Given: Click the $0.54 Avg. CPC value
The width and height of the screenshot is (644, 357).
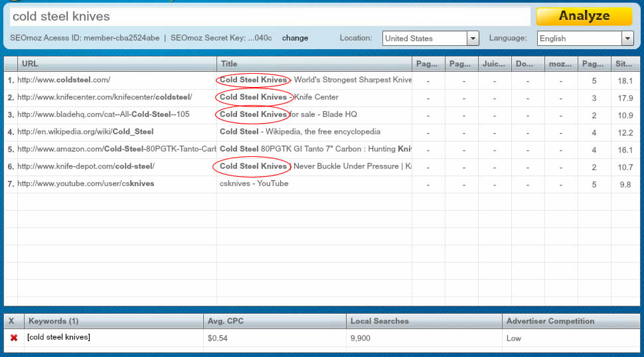Looking at the screenshot, I should (x=218, y=338).
